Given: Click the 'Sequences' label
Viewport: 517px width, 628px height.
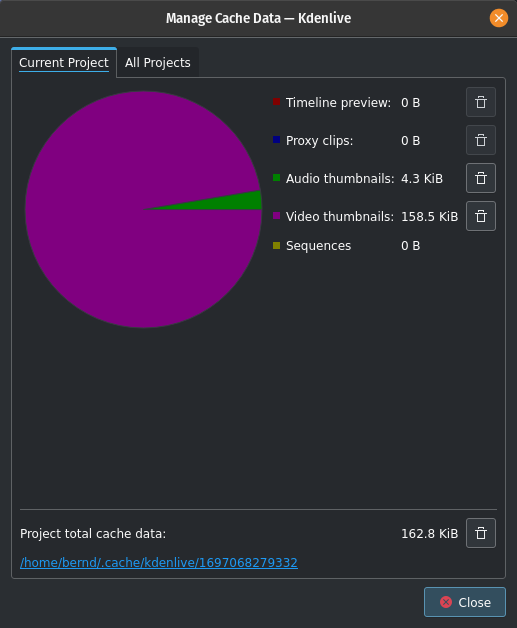Looking at the screenshot, I should pos(318,246).
